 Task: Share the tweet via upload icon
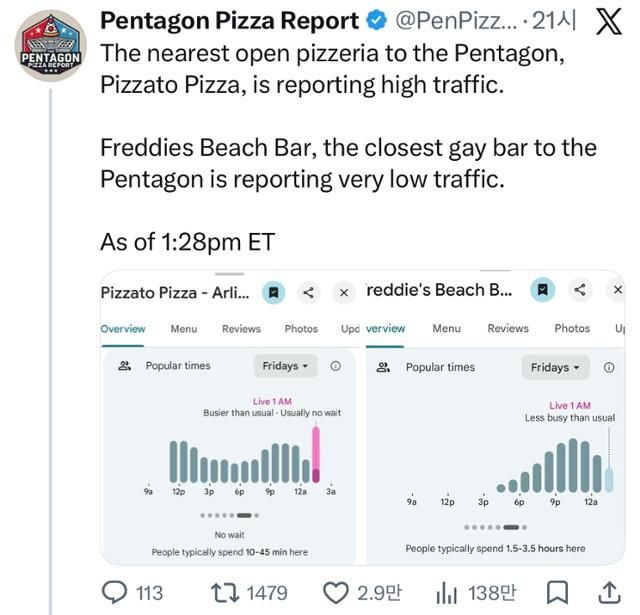[612, 593]
